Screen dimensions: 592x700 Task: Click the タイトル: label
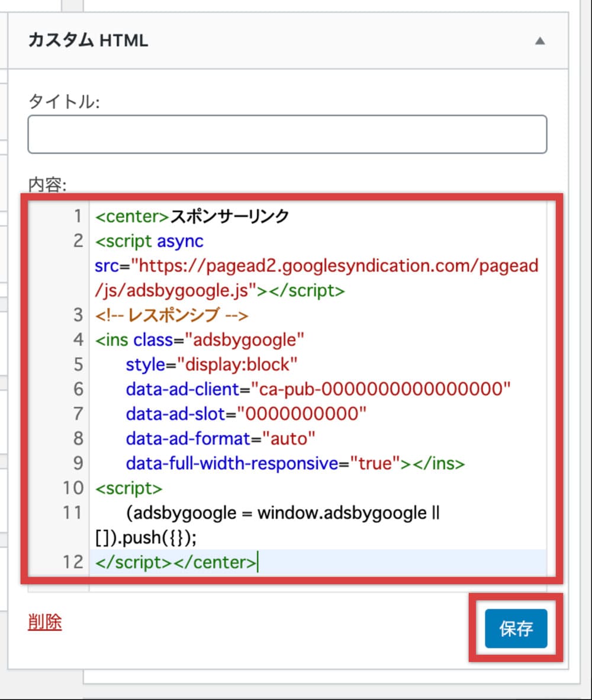[x=64, y=101]
